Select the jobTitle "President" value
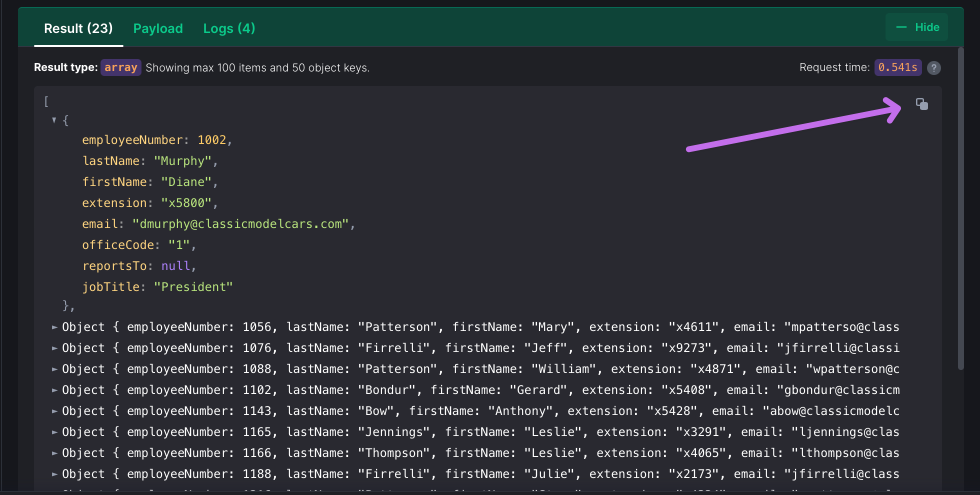 click(193, 287)
